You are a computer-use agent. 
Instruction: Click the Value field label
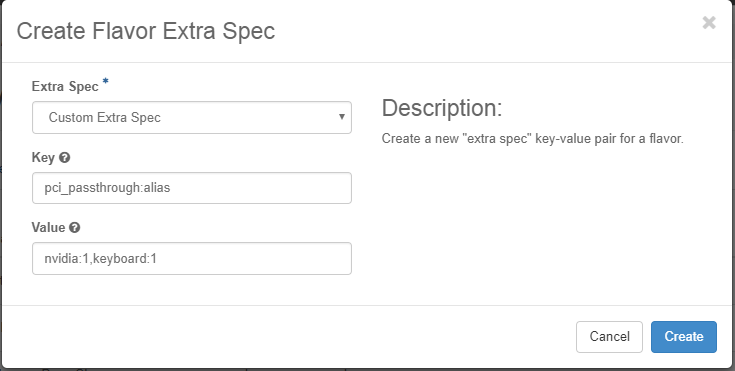[x=48, y=228]
